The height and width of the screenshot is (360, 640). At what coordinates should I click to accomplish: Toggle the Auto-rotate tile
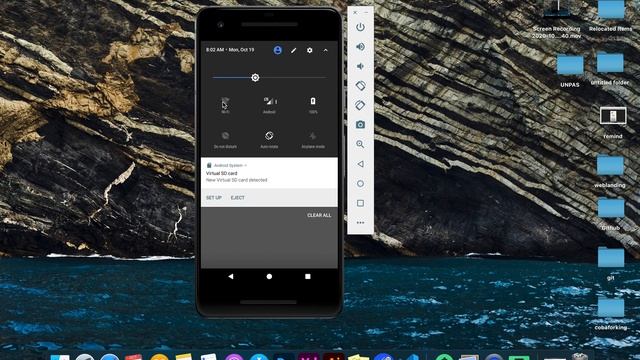point(269,140)
